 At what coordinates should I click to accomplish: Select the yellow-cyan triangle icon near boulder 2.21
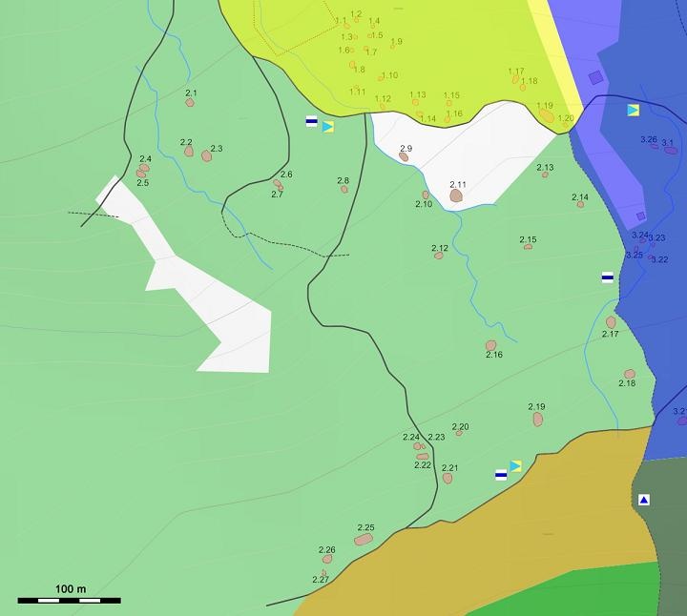click(x=516, y=466)
